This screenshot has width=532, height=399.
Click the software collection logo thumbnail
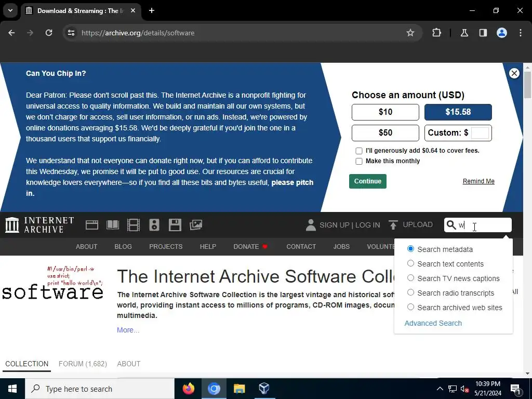52,284
